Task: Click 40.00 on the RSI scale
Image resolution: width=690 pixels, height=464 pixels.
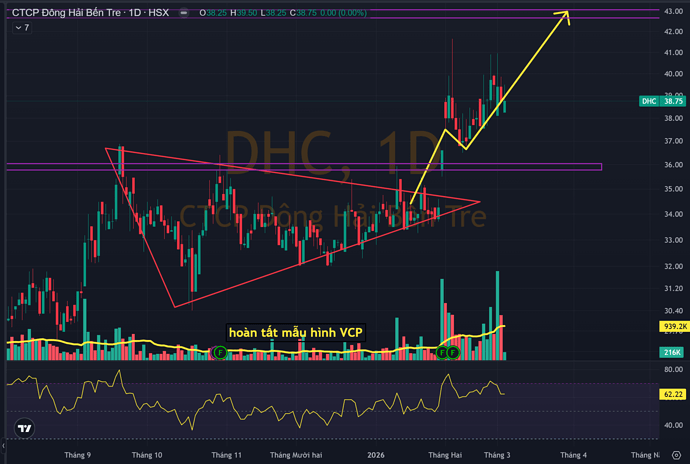Action: 673,425
